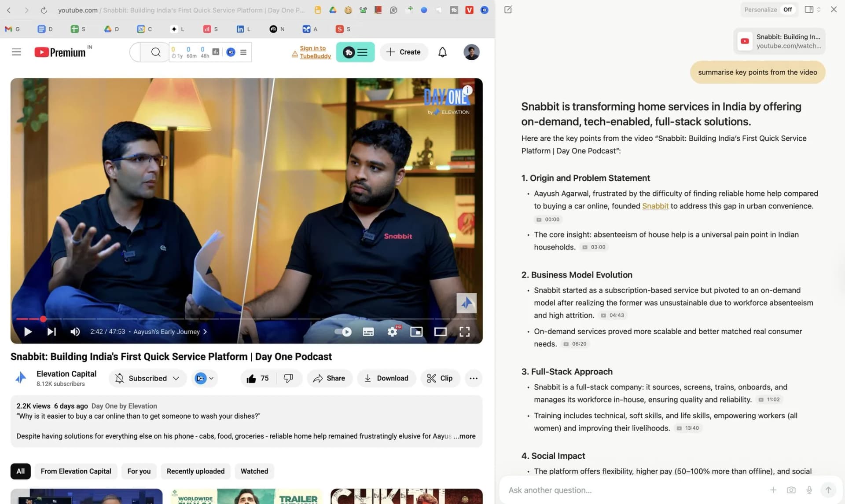Dislike the video
Viewport: 845px width, 504px height.
pos(288,378)
